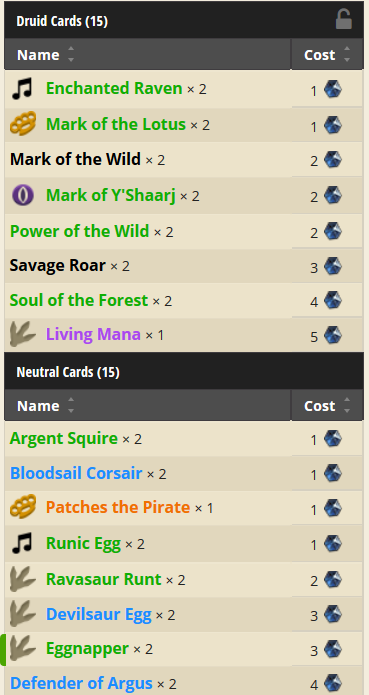Image resolution: width=369 pixels, height=695 pixels.
Task: Click the purple eye icon beside Mark of Y'Shaarj
Action: coord(23,195)
